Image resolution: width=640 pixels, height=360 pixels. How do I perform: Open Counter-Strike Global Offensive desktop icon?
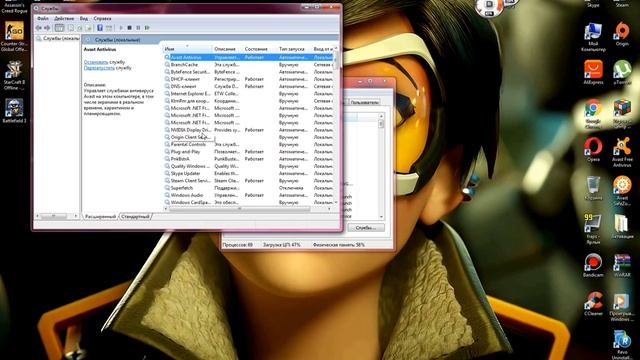tap(14, 36)
